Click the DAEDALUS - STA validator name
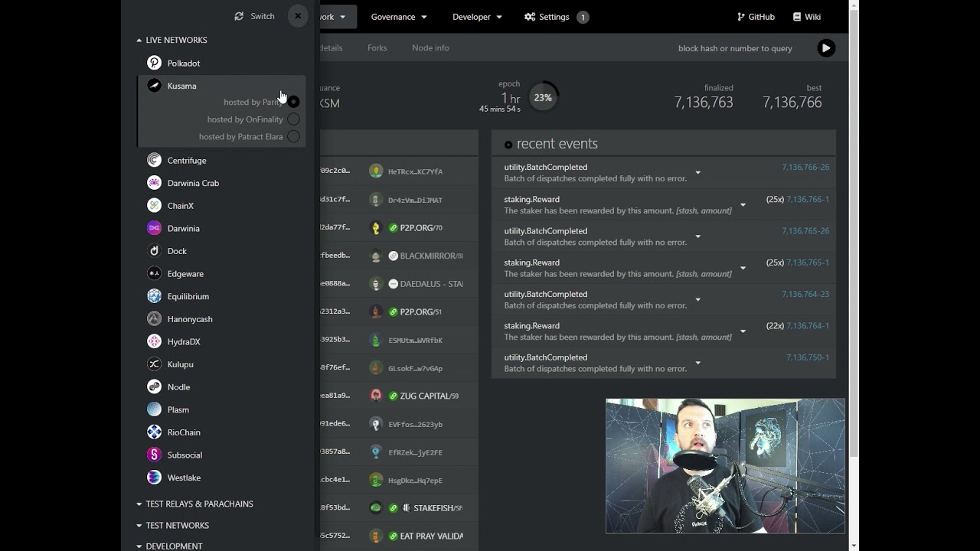This screenshot has width=980, height=551. point(431,284)
